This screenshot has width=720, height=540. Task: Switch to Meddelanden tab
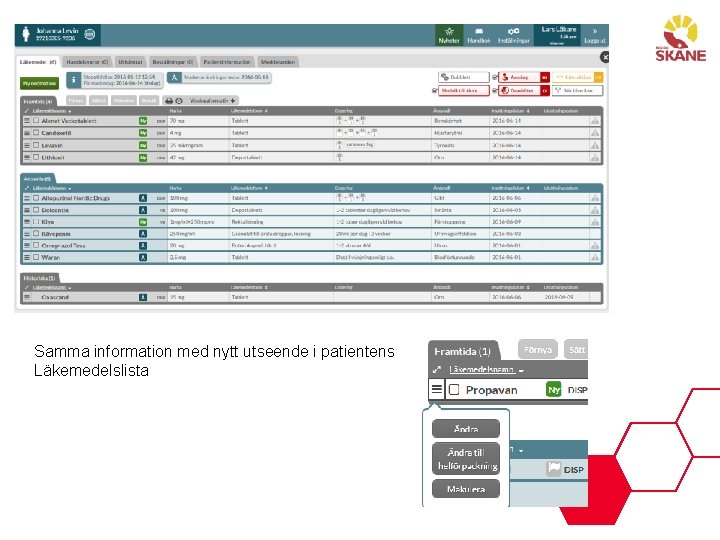(x=278, y=62)
